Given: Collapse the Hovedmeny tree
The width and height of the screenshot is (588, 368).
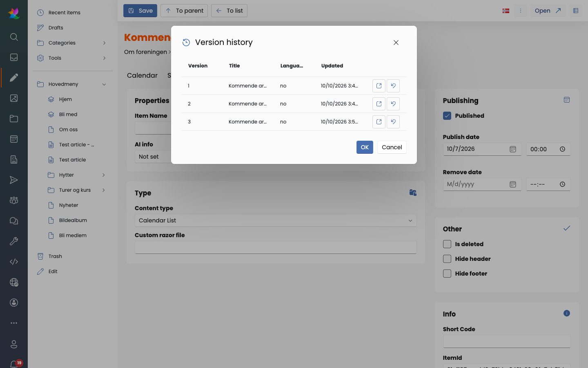Looking at the screenshot, I should click(104, 84).
